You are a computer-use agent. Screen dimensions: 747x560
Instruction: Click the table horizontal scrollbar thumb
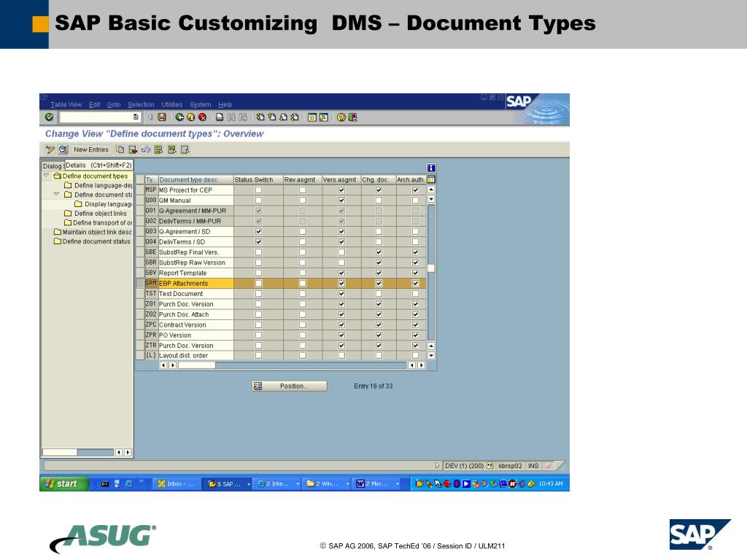tap(197, 365)
